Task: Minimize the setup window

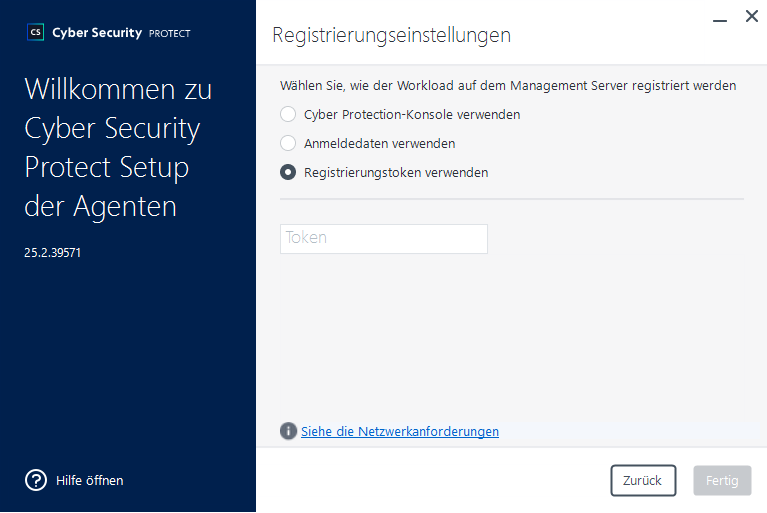Action: click(x=719, y=18)
